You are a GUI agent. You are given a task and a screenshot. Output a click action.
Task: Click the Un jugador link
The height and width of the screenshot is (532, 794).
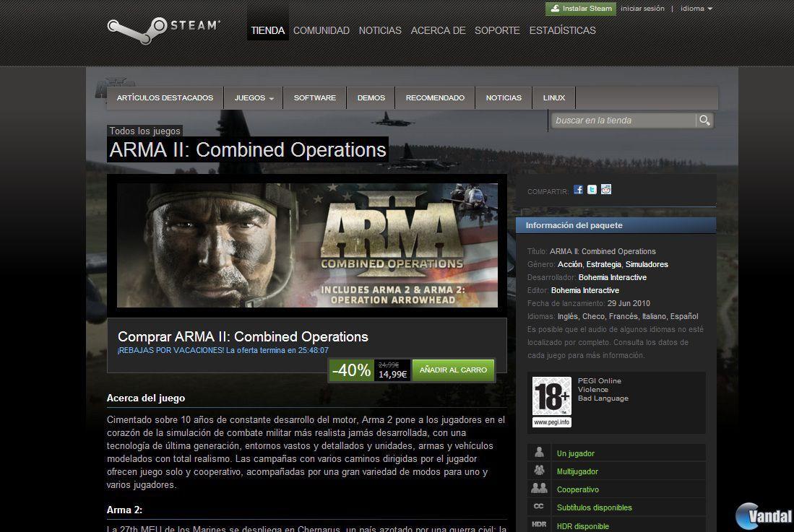576,453
